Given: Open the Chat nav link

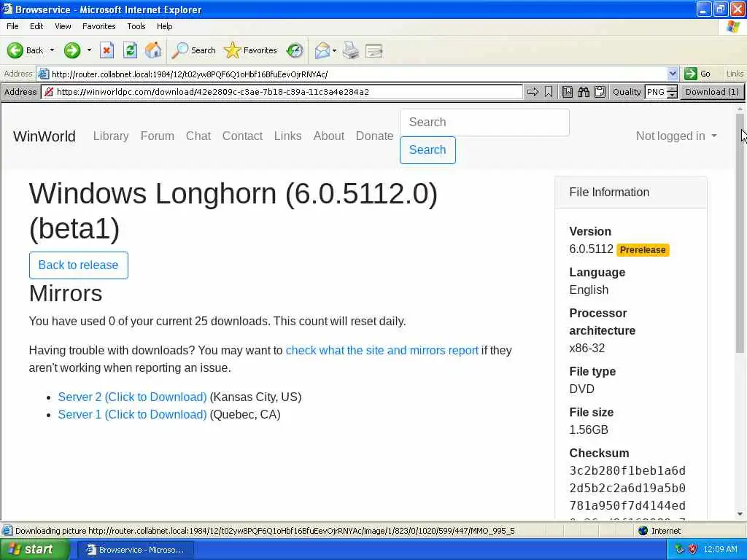Looking at the screenshot, I should click(198, 136).
